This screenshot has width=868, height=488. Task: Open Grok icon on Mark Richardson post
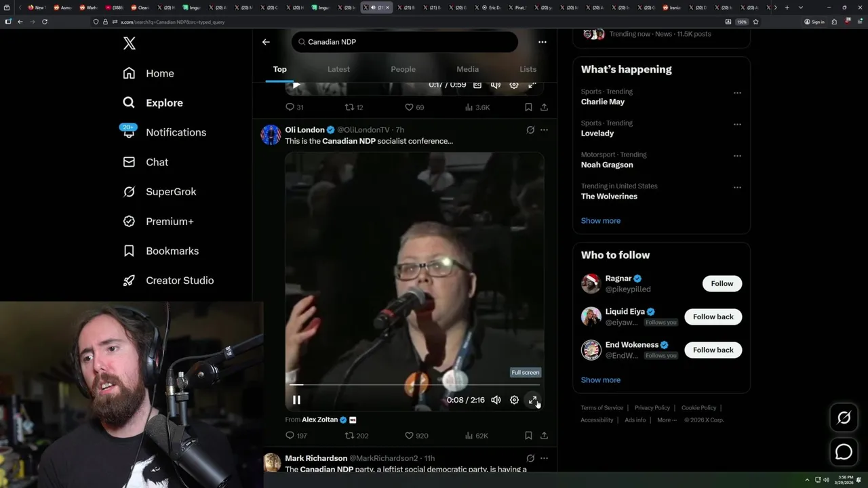530,458
